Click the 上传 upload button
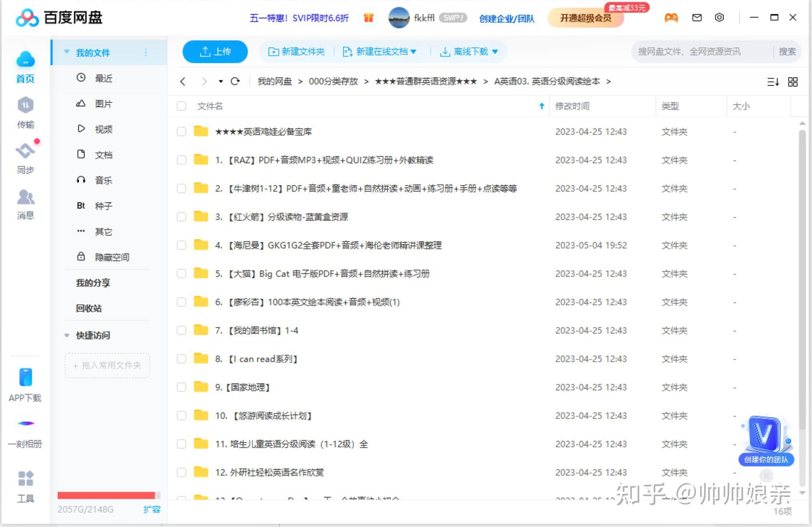Screen dimensions: 812x527 click(215, 52)
